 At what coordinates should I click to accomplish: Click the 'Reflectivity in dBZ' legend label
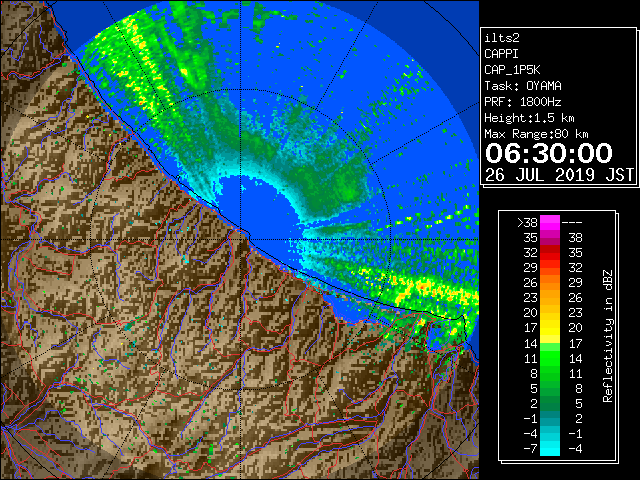tap(608, 336)
